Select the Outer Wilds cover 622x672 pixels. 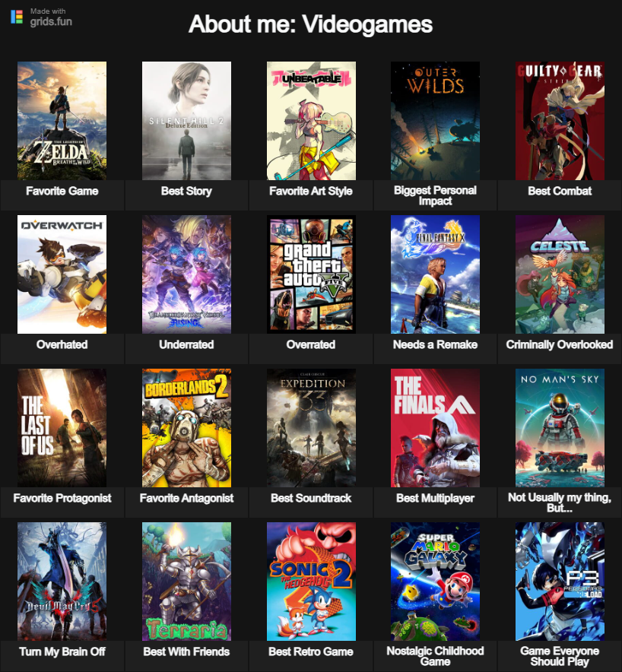click(435, 120)
